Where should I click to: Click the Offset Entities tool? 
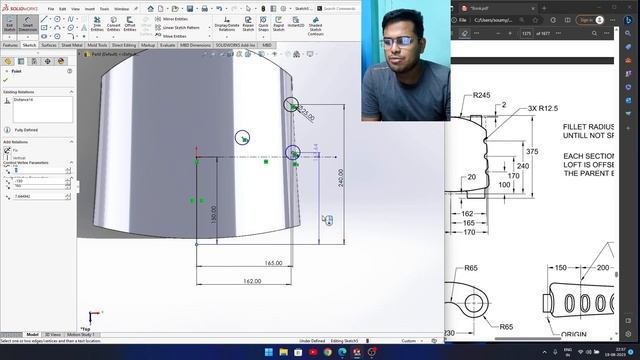pyautogui.click(x=130, y=24)
